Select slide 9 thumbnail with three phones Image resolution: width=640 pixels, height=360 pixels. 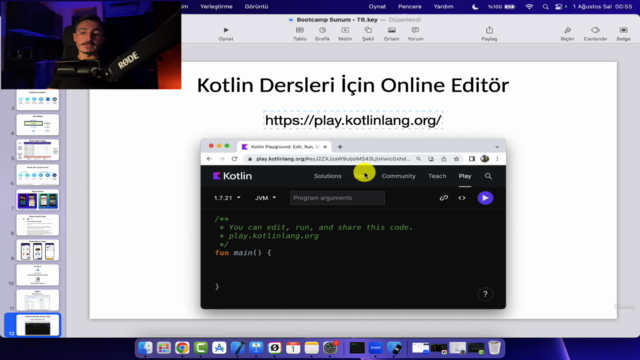click(38, 250)
